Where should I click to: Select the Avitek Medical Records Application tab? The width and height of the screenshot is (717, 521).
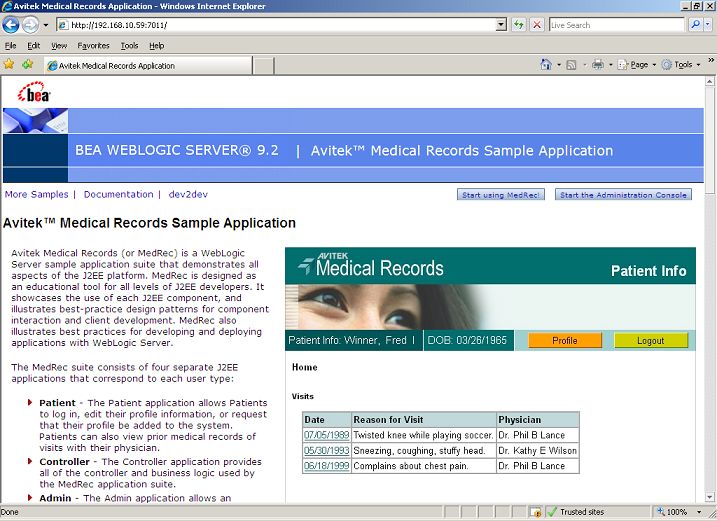[149, 65]
